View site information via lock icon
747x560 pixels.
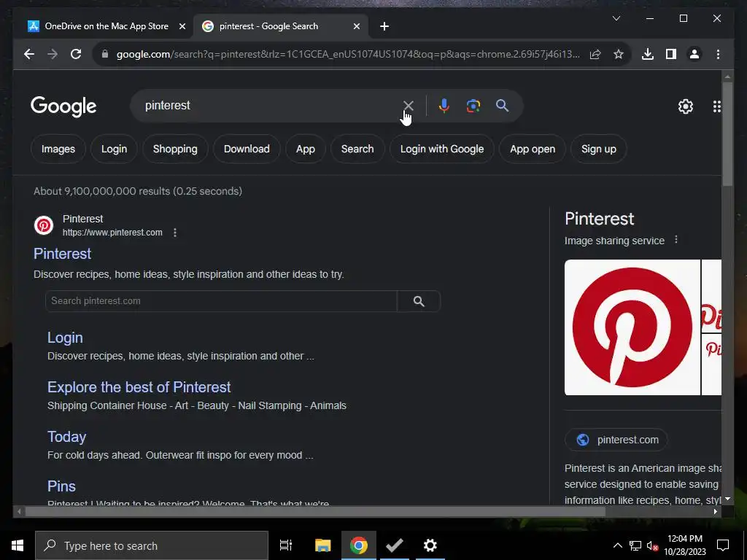(105, 54)
